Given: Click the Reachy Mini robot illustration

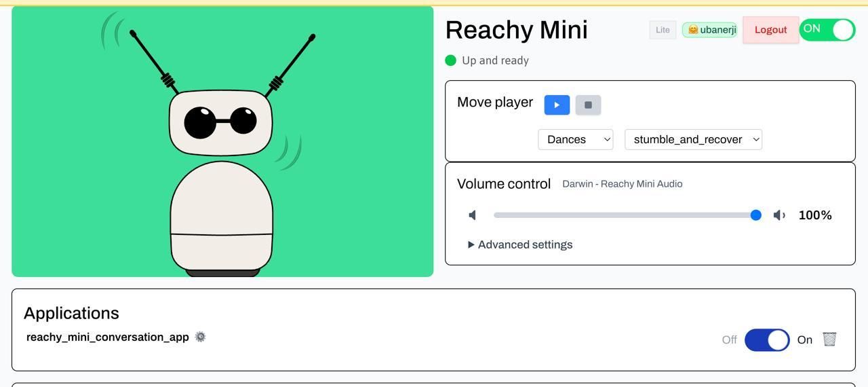Looking at the screenshot, I should (222, 141).
